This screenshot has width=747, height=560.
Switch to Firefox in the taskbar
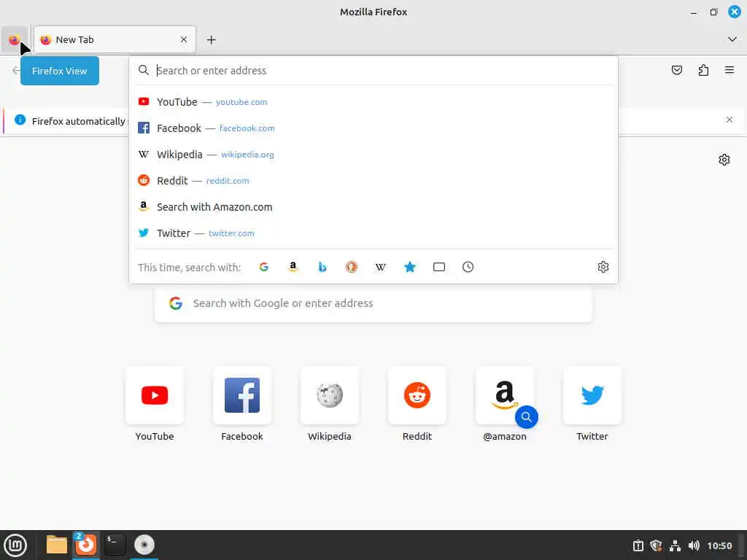[x=86, y=545]
